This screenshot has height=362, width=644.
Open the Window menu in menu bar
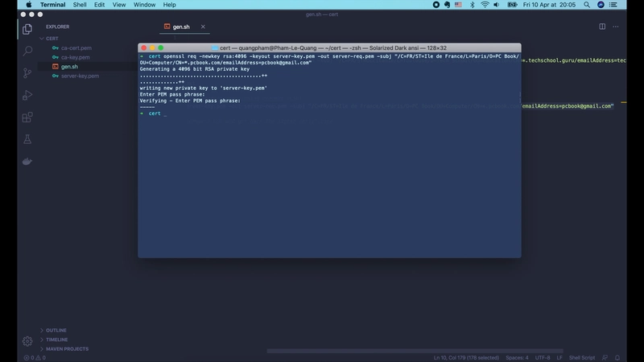[x=145, y=4]
